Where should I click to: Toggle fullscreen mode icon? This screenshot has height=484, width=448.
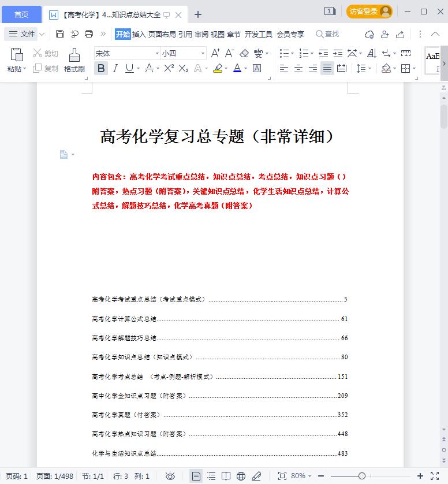435,476
